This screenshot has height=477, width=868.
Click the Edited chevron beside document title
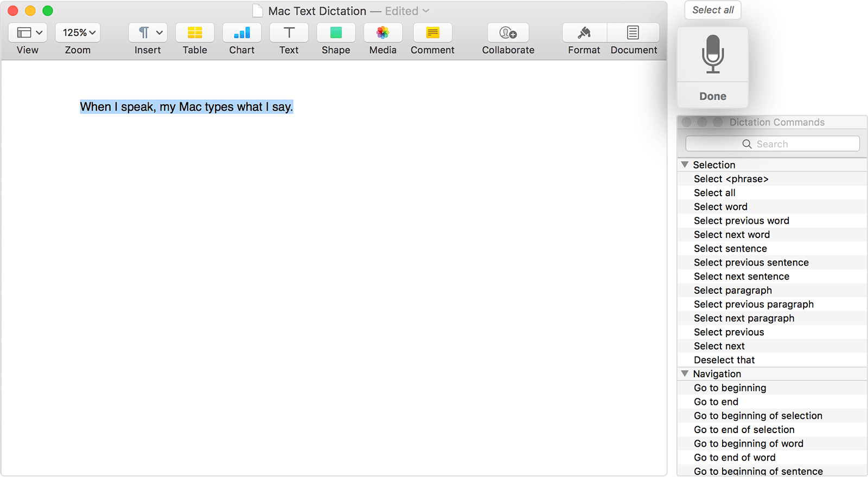click(426, 11)
